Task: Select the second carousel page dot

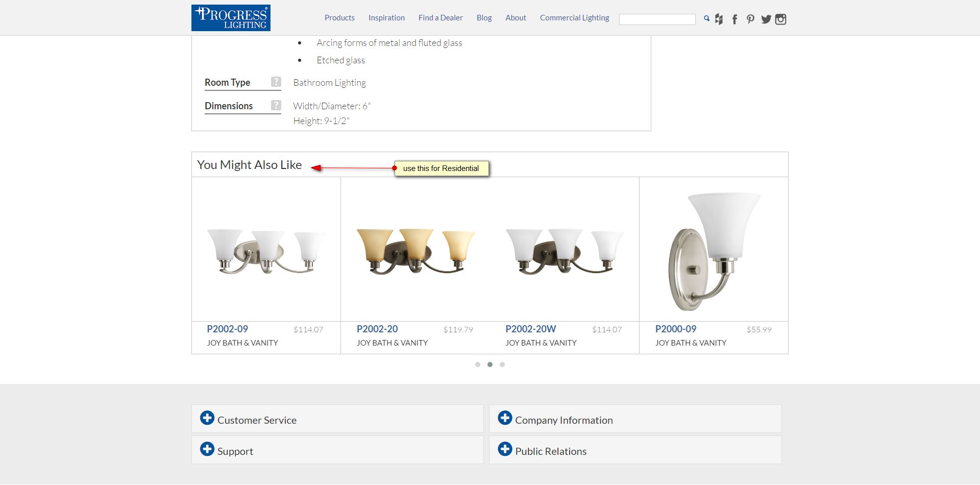Action: [490, 365]
